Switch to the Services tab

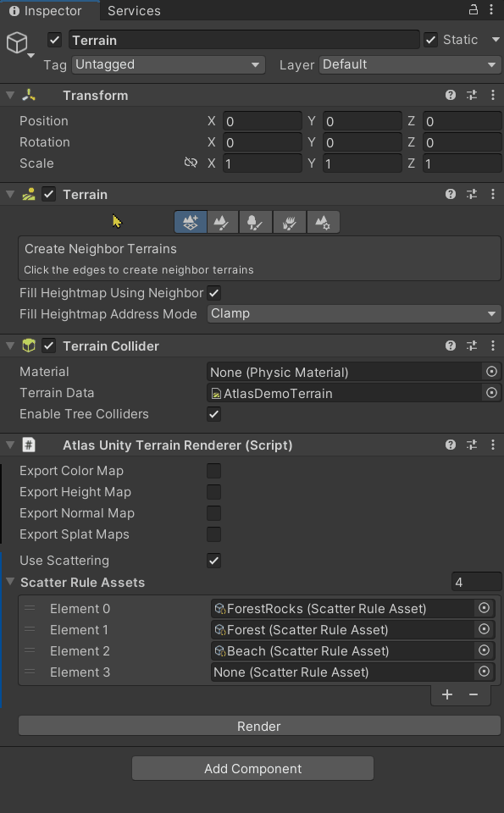[x=134, y=11]
